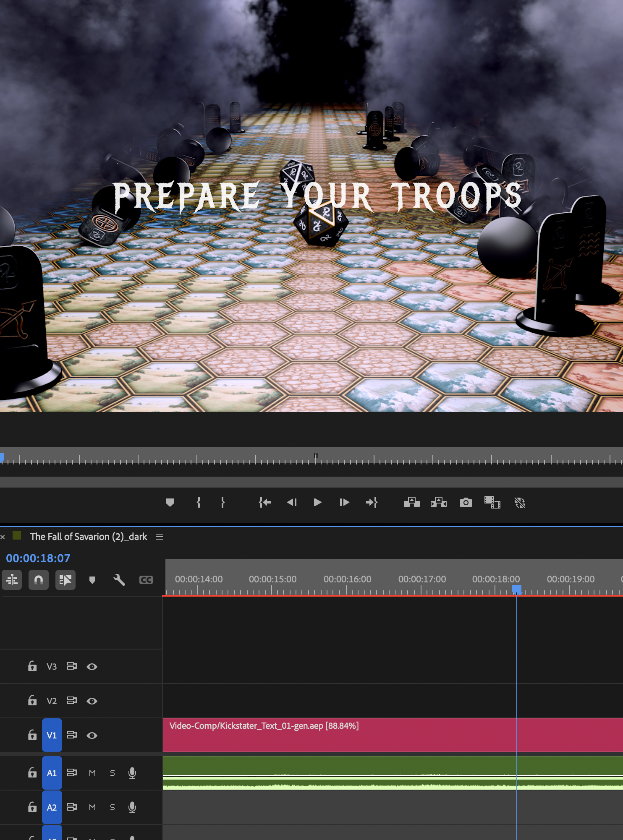The image size is (623, 840).
Task: Toggle the Captions track CC icon
Action: coord(146,580)
